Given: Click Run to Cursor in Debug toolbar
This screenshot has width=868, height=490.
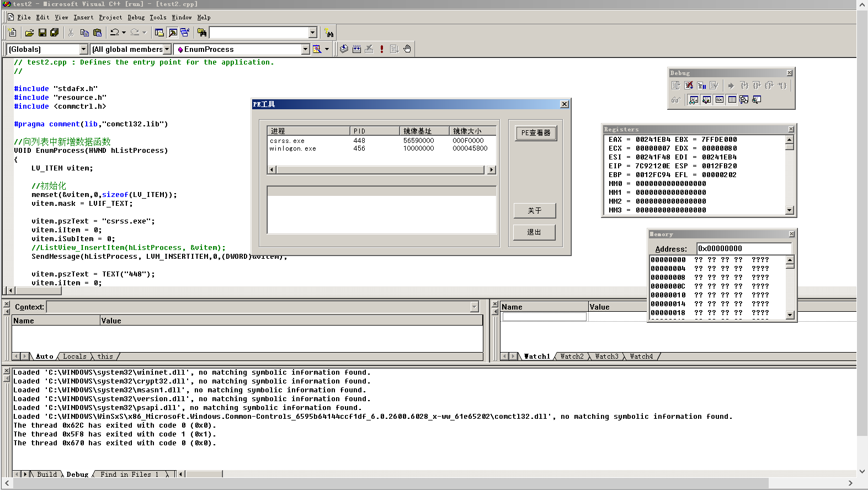Looking at the screenshot, I should click(782, 86).
